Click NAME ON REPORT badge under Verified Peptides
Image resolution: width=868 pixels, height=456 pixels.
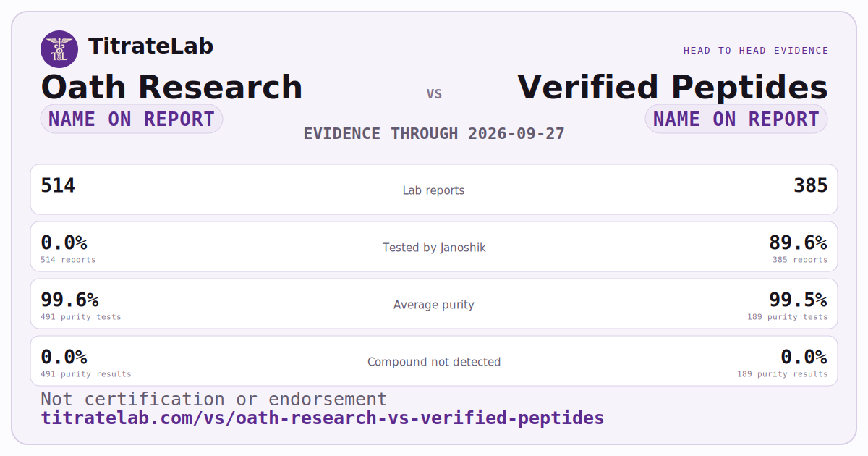pos(736,119)
